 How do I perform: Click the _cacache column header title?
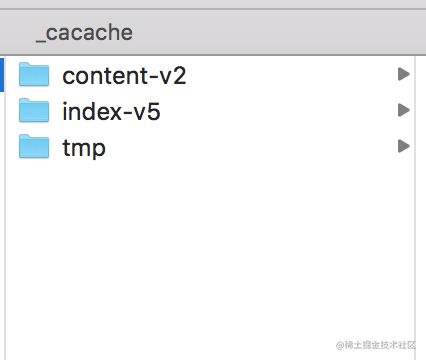pos(84,33)
